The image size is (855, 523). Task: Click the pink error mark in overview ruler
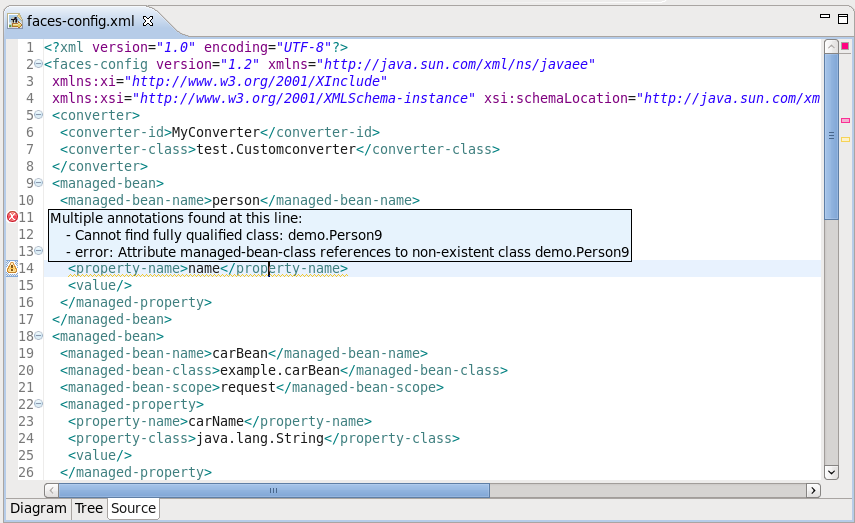tap(845, 120)
